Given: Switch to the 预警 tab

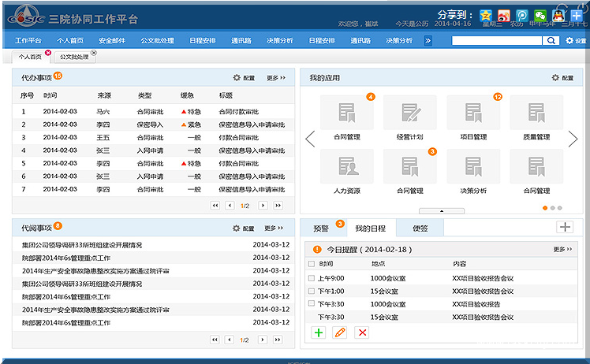Looking at the screenshot, I should pos(321,228).
